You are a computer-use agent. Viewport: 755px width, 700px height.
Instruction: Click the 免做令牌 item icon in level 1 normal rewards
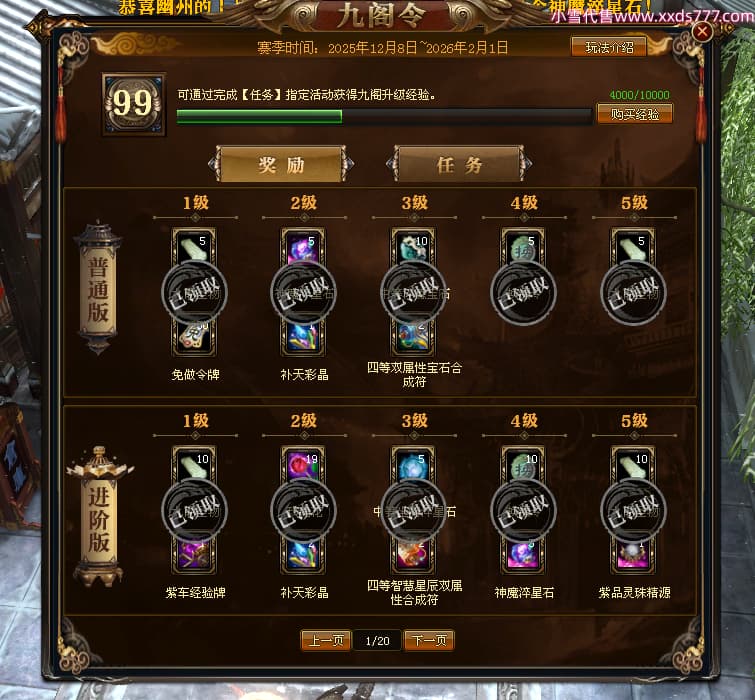point(194,337)
